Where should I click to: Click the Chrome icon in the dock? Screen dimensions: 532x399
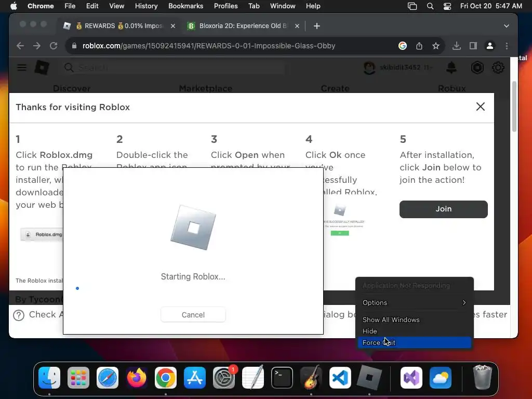(166, 378)
